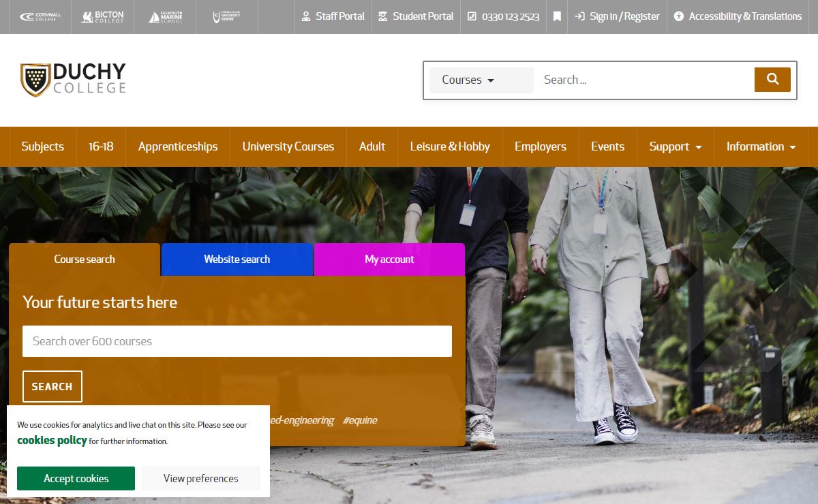Visit Falmouth Marine School via its logo
The image size is (818, 504).
(x=164, y=16)
